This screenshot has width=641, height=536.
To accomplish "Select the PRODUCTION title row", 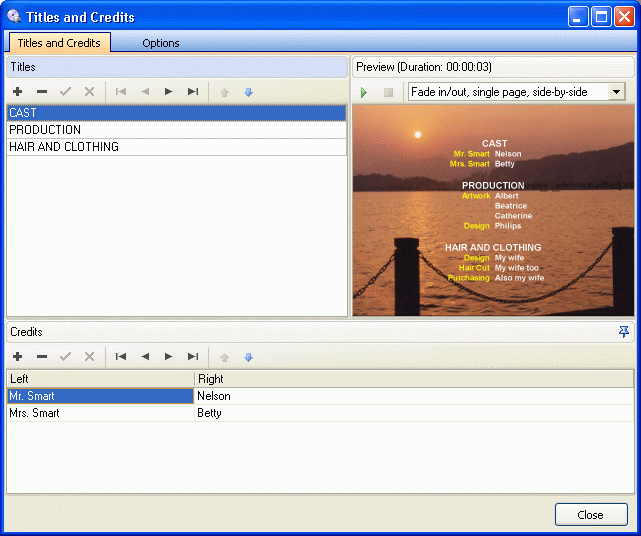I will coord(176,130).
